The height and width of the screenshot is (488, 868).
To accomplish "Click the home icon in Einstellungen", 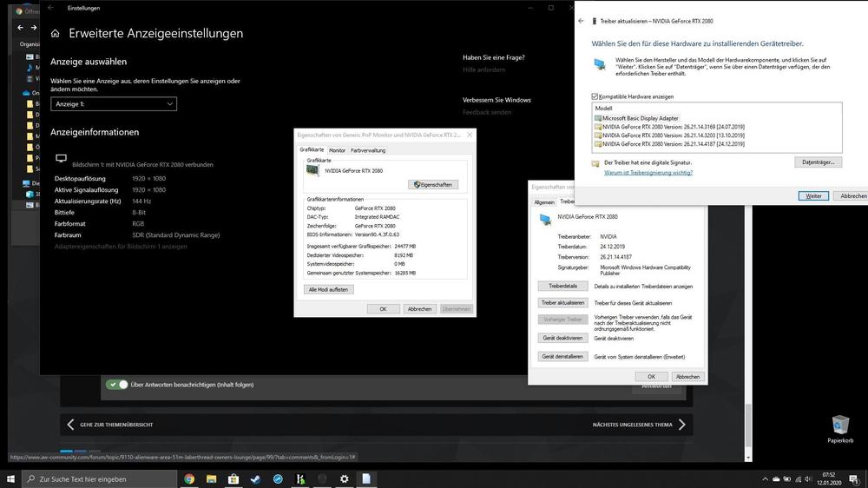I will (x=56, y=34).
